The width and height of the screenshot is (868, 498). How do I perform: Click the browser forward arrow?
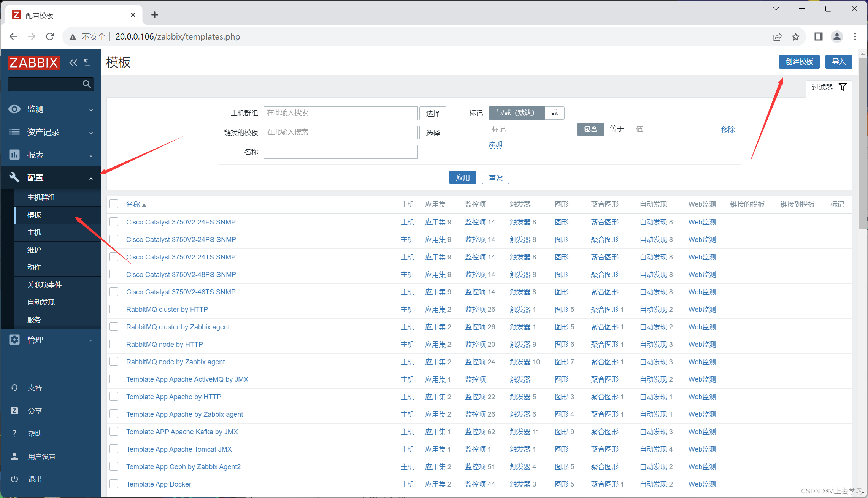tap(32, 36)
